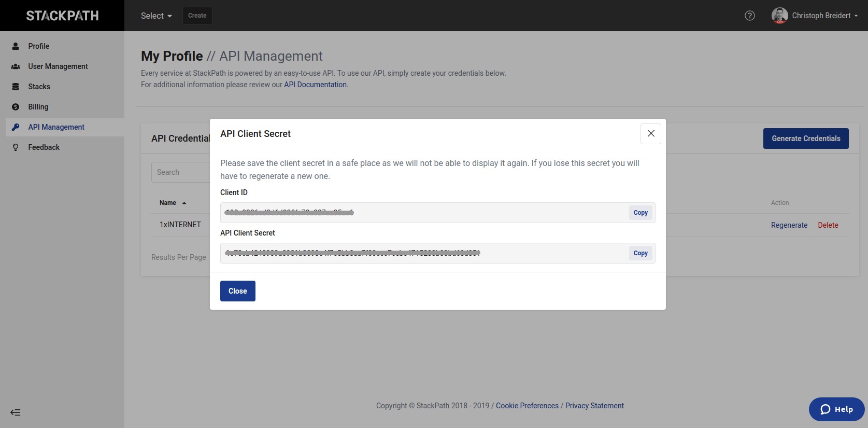This screenshot has width=868, height=428.
Task: Copy the Client ID value
Action: pos(641,213)
